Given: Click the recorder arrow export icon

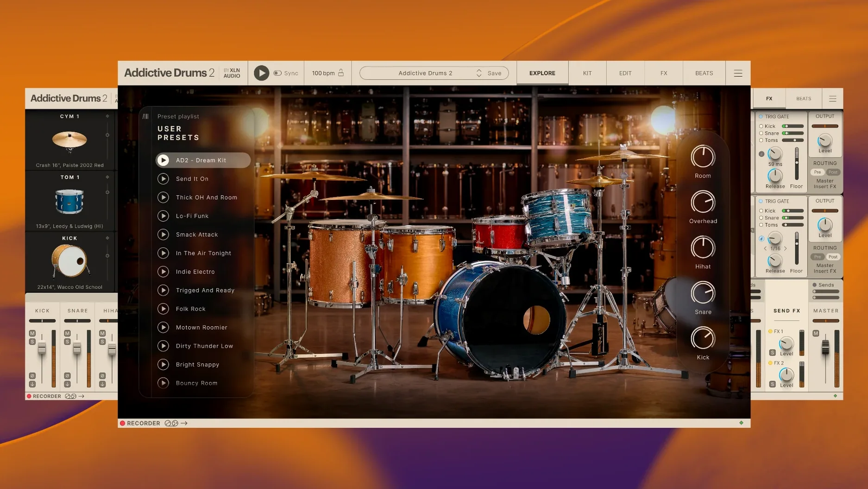Looking at the screenshot, I should [x=184, y=423].
